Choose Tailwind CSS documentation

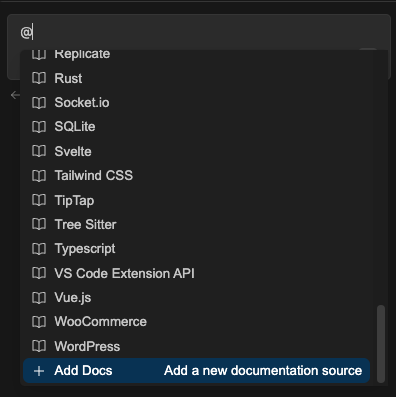click(x=197, y=176)
